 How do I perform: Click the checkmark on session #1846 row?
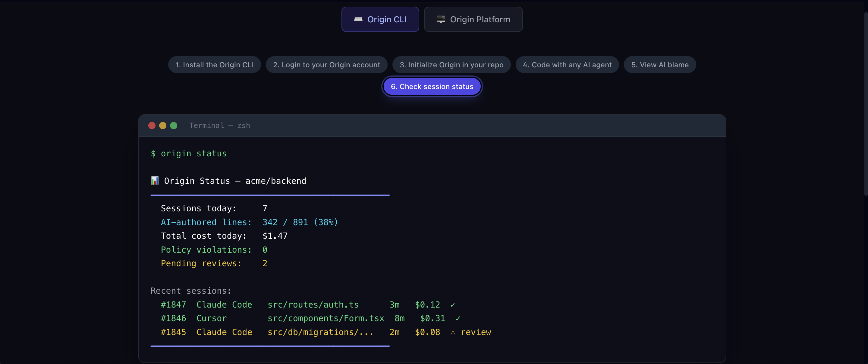pos(458,318)
